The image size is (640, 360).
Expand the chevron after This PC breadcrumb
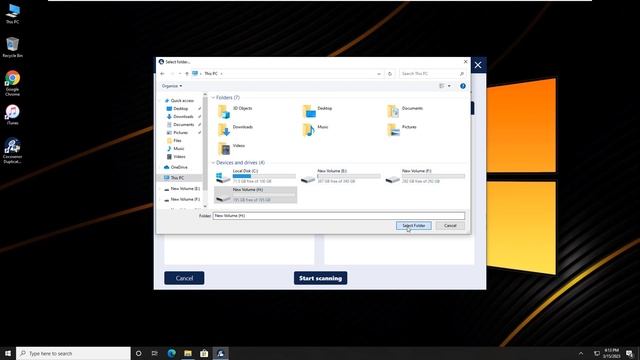point(222,73)
